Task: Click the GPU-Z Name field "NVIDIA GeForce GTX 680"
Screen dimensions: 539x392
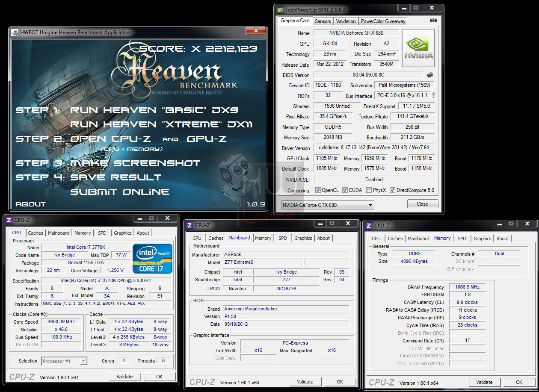Action: (356, 33)
